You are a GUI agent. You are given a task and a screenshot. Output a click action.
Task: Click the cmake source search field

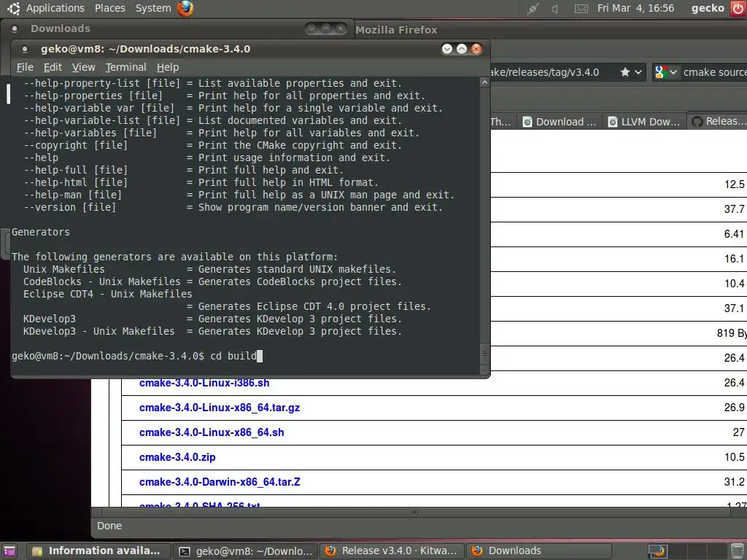[715, 72]
